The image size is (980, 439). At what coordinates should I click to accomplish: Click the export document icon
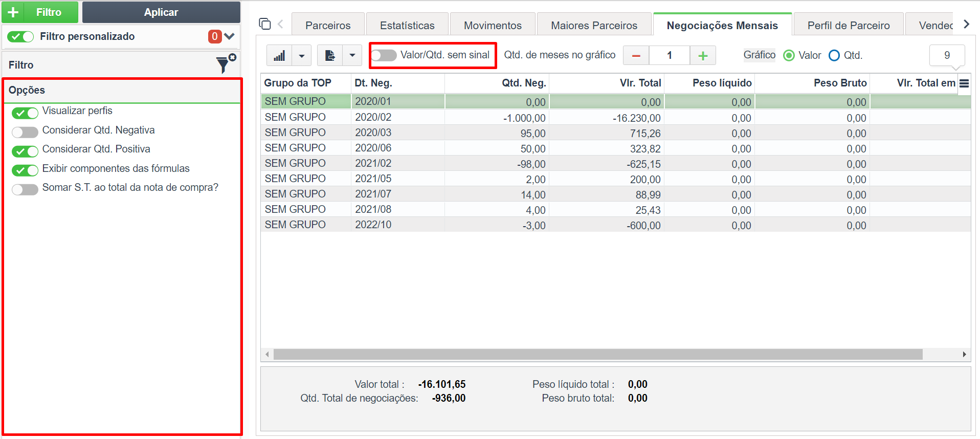click(330, 55)
